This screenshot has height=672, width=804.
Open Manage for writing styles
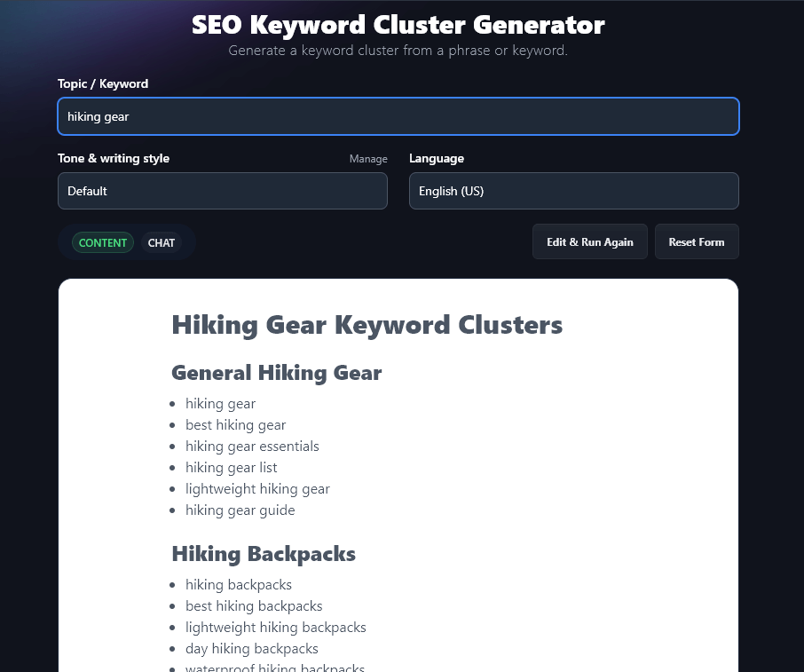[368, 159]
